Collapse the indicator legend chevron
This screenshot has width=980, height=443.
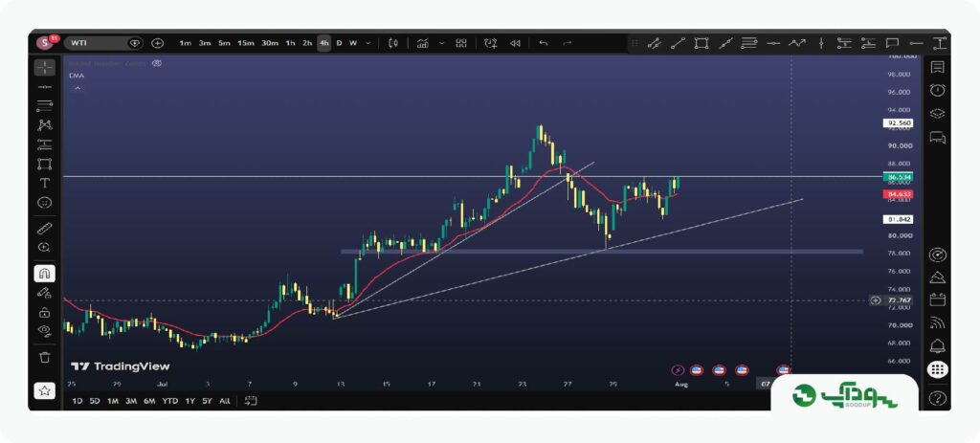78,89
